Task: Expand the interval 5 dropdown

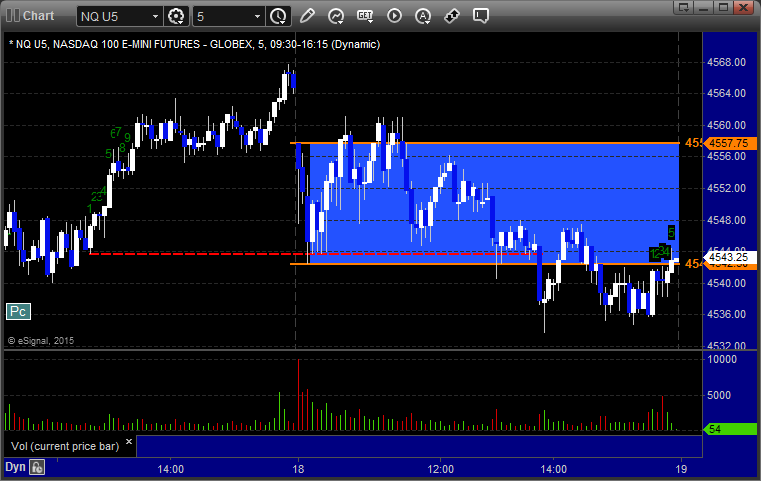Action: coord(258,17)
